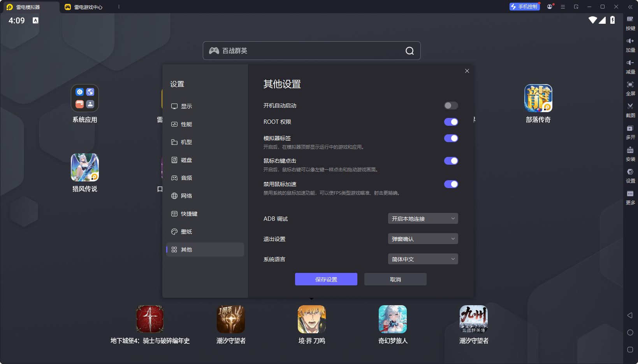The image size is (638, 364).
Task: Click the volume up (加量) sidebar icon
Action: coord(631,44)
